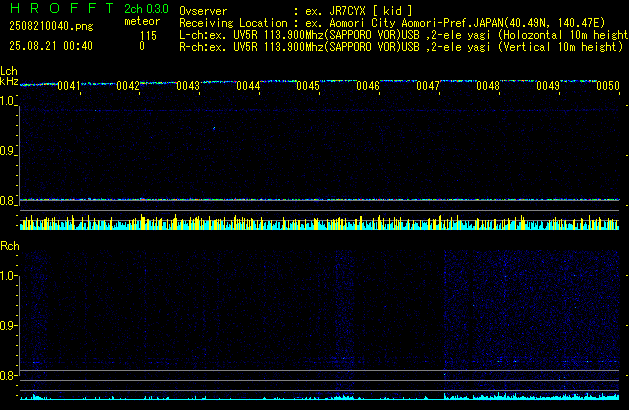Image resolution: width=629 pixels, height=410 pixels.
Task: Click the 0050 time marker
Action: 608,86
